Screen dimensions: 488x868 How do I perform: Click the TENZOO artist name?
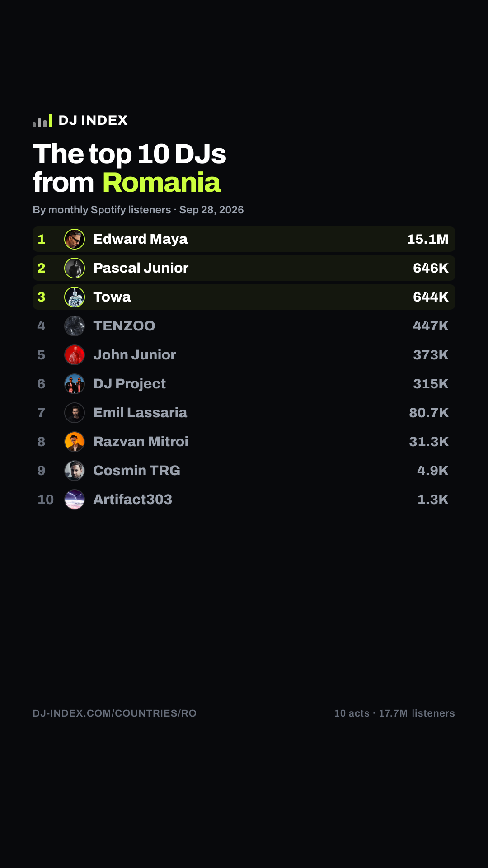(x=124, y=326)
